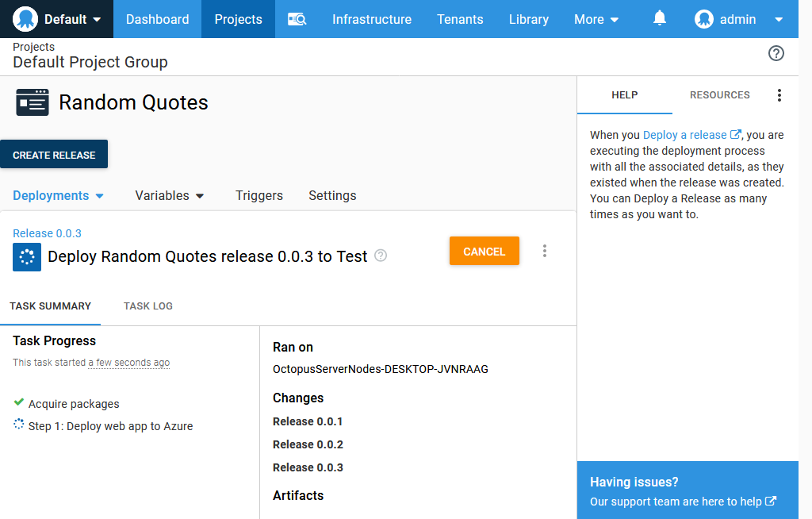Open project Settings
The width and height of the screenshot is (812, 519).
point(332,195)
